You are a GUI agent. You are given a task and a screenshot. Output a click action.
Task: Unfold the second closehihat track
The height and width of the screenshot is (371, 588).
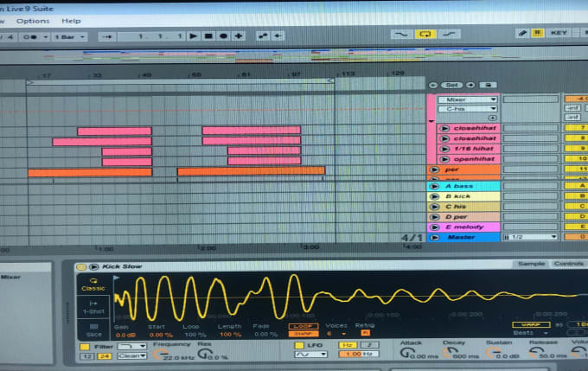coord(444,138)
